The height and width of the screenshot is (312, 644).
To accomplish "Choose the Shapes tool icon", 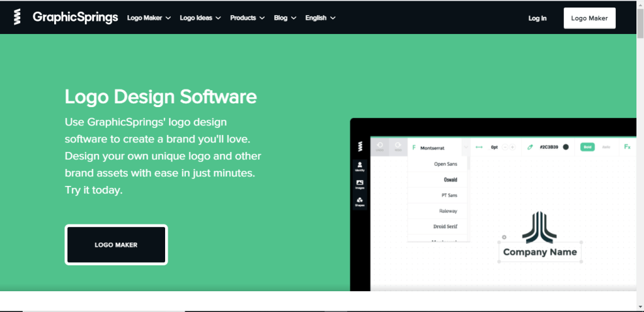I will pos(360,202).
